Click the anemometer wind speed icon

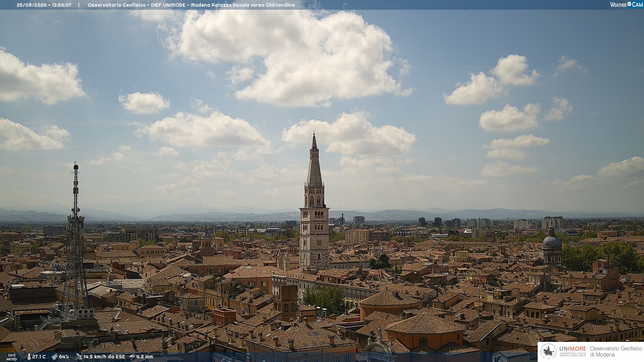pyautogui.click(x=79, y=357)
